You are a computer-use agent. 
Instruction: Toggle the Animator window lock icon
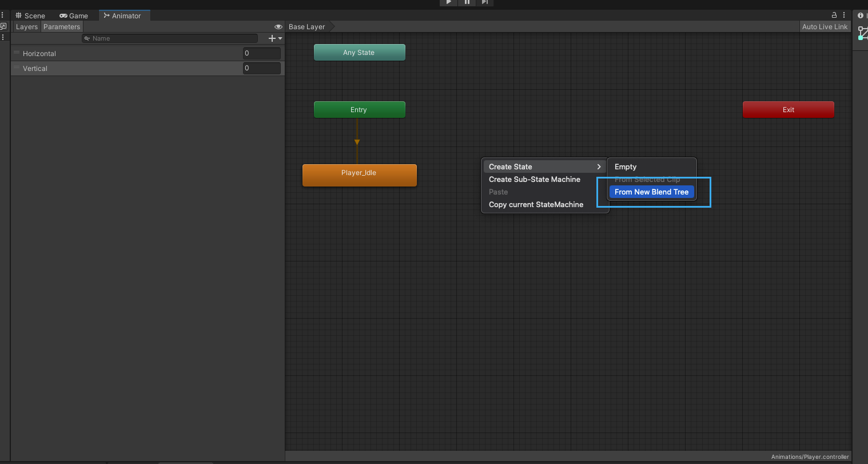834,15
